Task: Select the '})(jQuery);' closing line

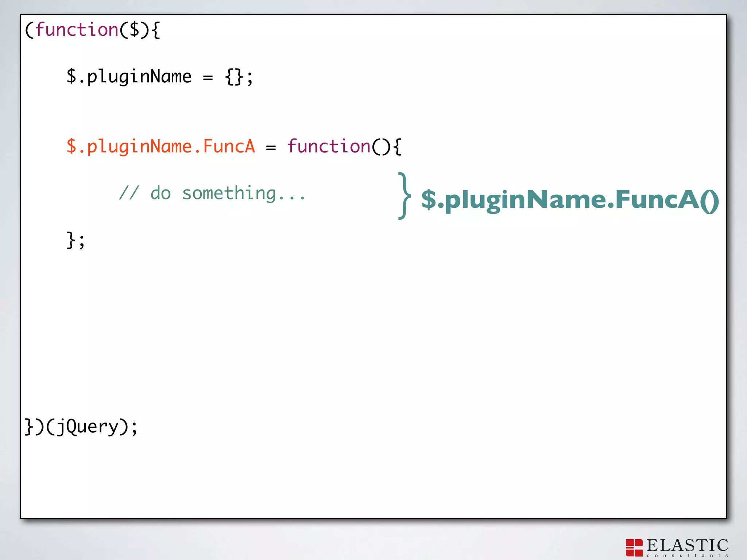Action: pyautogui.click(x=81, y=427)
